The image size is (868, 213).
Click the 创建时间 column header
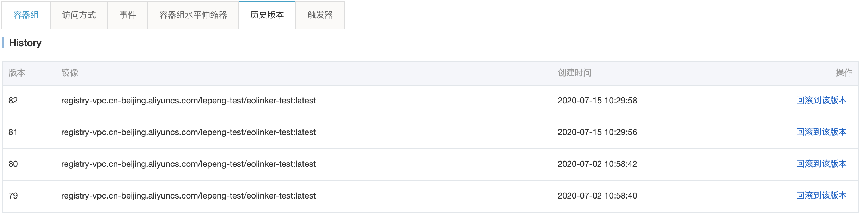pos(574,73)
